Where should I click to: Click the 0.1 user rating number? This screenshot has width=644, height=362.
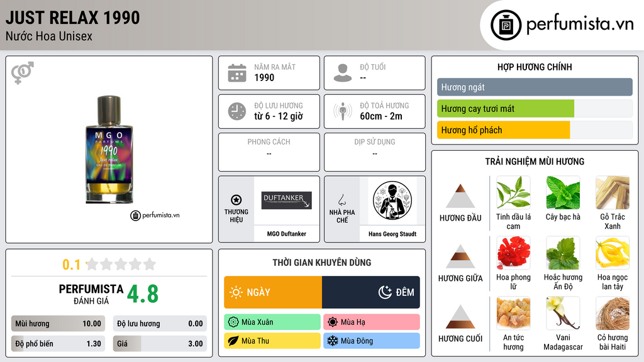click(x=71, y=265)
